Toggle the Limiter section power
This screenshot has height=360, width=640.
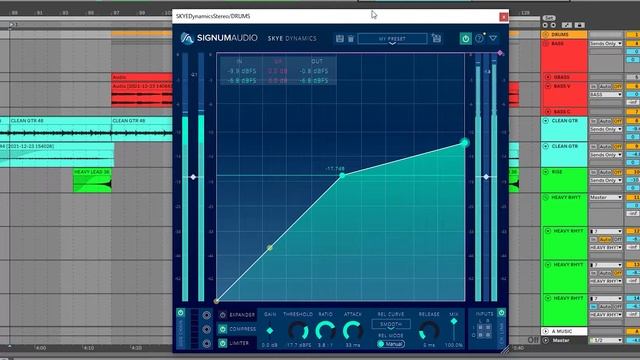click(x=222, y=343)
